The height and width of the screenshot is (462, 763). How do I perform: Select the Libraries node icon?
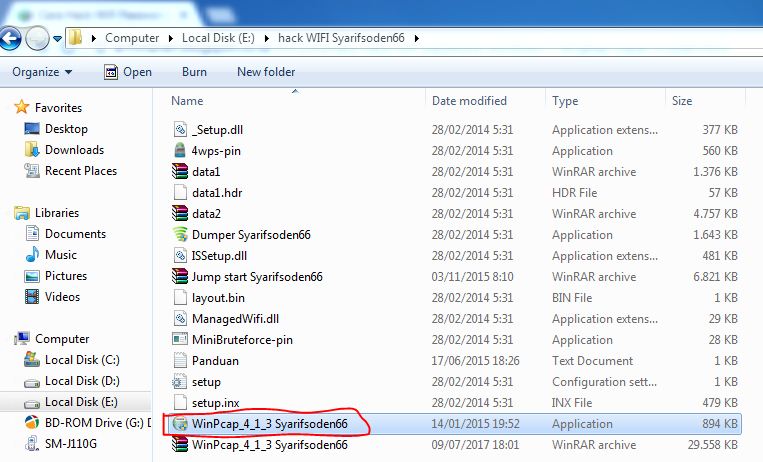click(21, 213)
